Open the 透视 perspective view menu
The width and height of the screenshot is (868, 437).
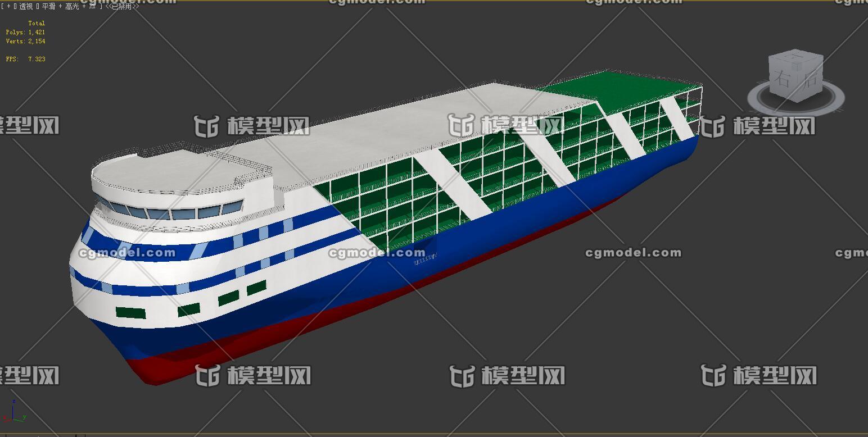[x=25, y=6]
